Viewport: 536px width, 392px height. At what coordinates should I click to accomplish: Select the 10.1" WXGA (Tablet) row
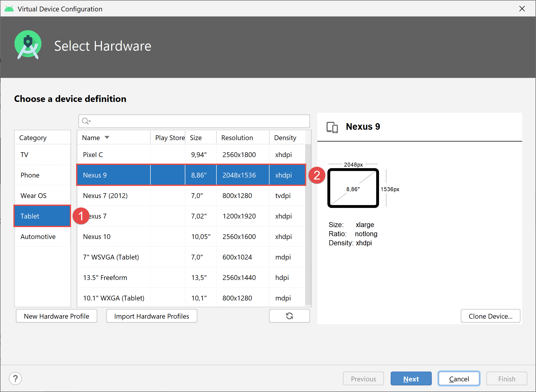pos(191,298)
